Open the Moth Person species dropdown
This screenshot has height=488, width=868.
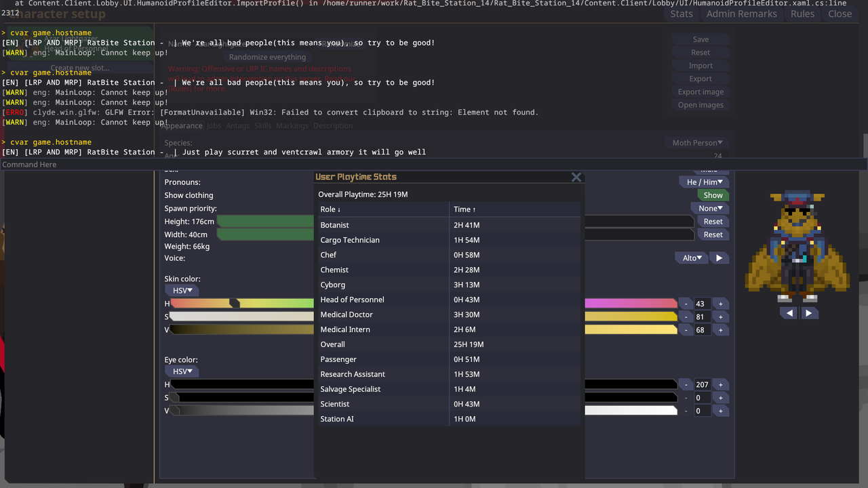(x=697, y=143)
